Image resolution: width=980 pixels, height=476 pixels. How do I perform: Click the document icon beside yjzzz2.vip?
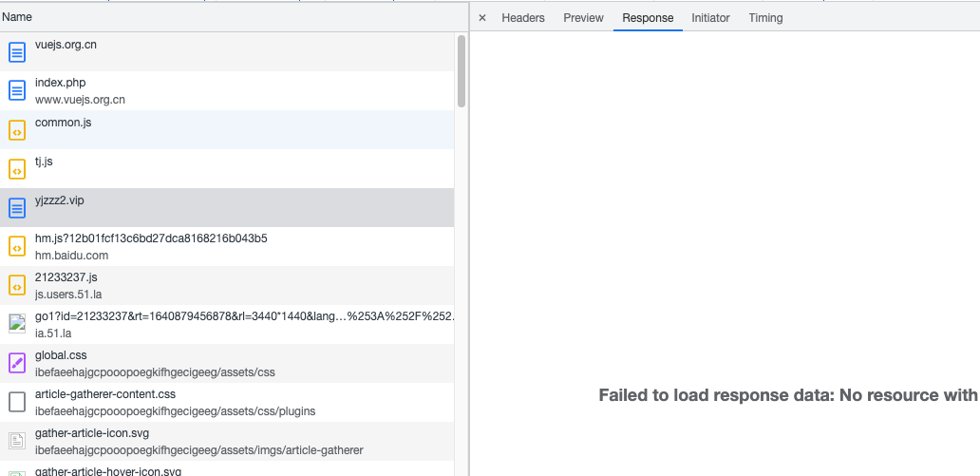point(16,208)
